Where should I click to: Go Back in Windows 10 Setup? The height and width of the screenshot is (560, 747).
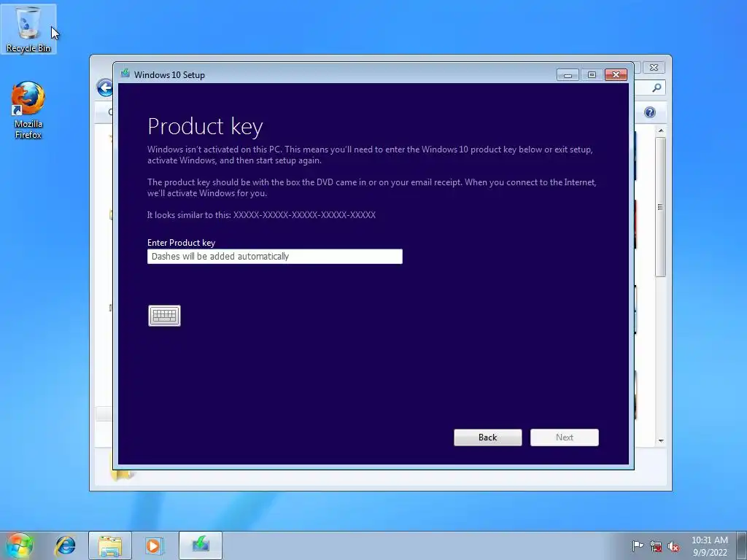point(488,437)
